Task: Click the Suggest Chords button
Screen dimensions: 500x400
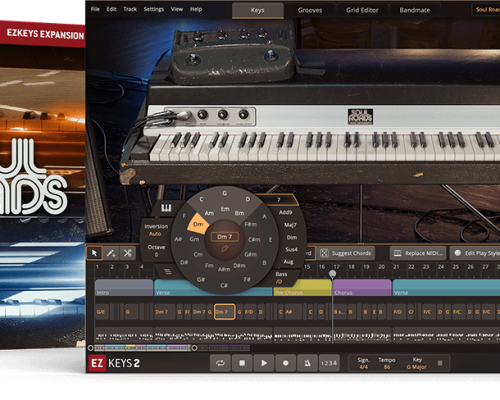Action: [346, 253]
